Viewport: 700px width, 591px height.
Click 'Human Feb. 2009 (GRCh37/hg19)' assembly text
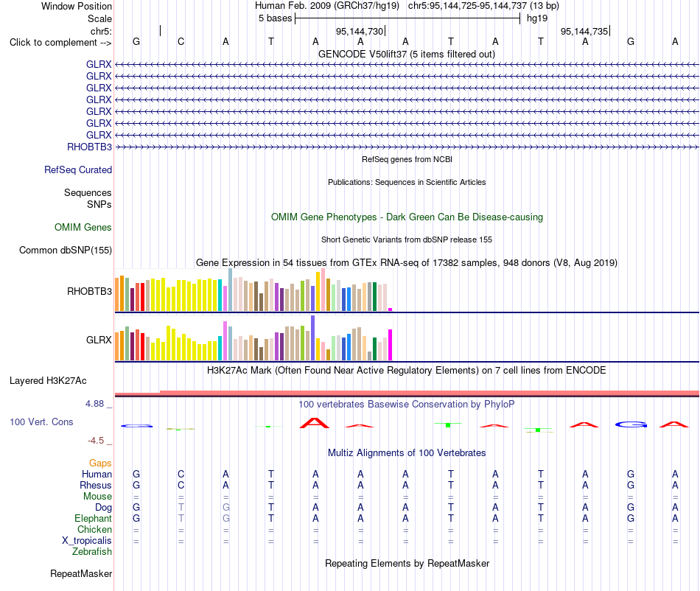pyautogui.click(x=327, y=6)
